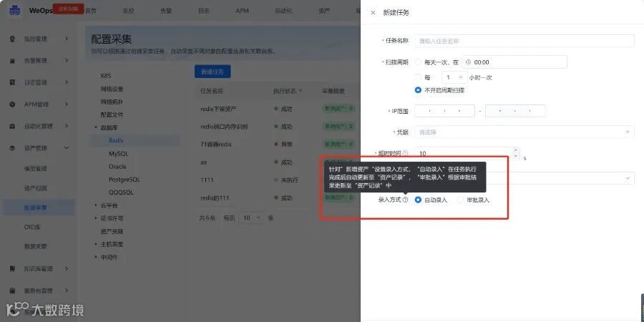644x322 pixels.
Task: Click the 执行状态 column filter icon
Action: click(301, 91)
